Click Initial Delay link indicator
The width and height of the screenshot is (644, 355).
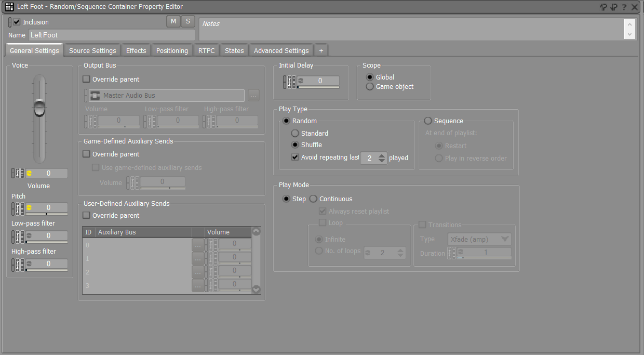[x=285, y=82]
